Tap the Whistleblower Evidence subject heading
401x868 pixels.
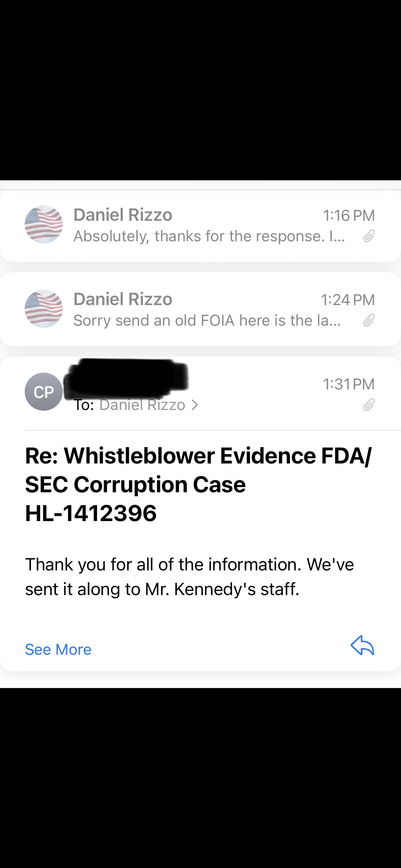(198, 484)
